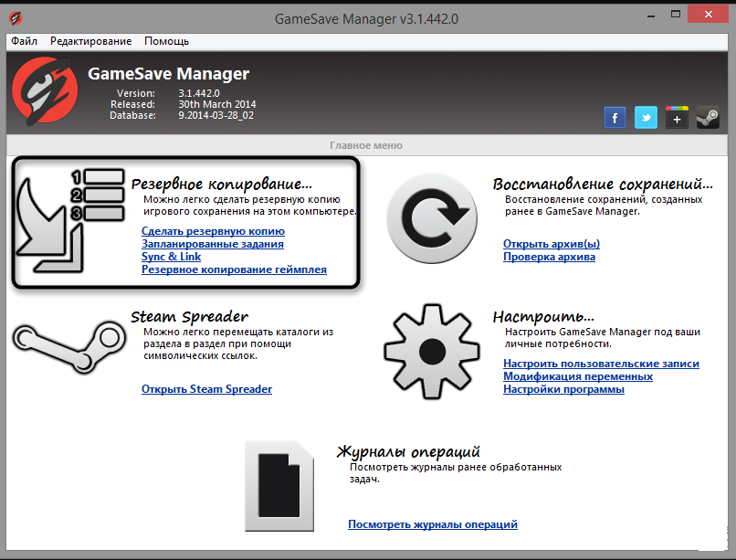Open the Настройки программы link
Screen dimensions: 736x560
tap(563, 388)
